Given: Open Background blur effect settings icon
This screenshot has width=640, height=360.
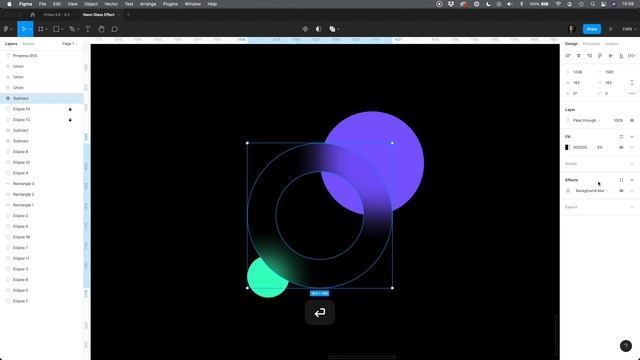Looking at the screenshot, I should pyautogui.click(x=568, y=191).
